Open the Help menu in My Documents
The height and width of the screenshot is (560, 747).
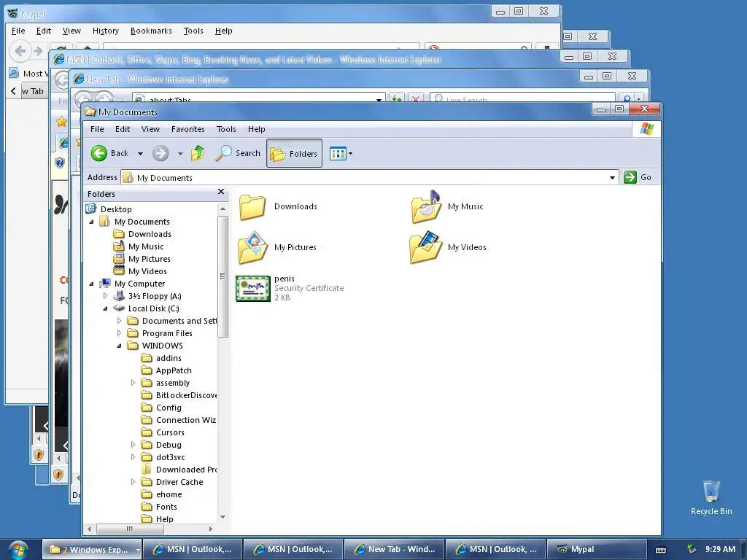[x=256, y=129]
